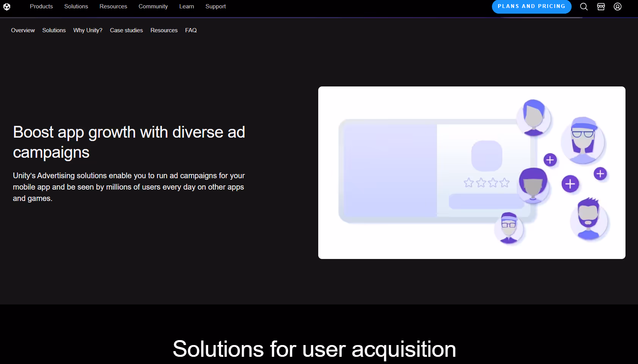Image resolution: width=638 pixels, height=364 pixels.
Task: Open the Community menu
Action: (x=153, y=6)
